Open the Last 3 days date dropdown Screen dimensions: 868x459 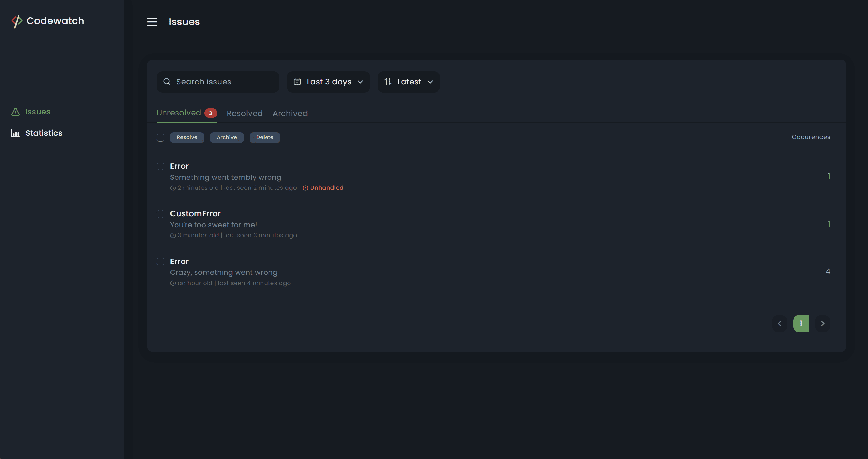coord(328,82)
